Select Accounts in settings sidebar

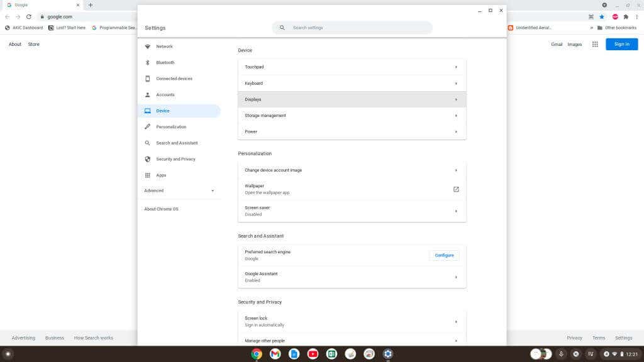coord(165,95)
